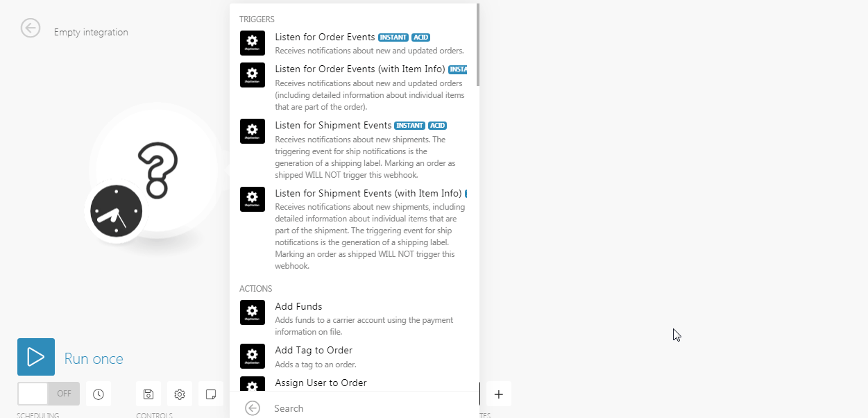Select Listen for Shipment Events trigger
The width and height of the screenshot is (868, 418).
pos(353,150)
